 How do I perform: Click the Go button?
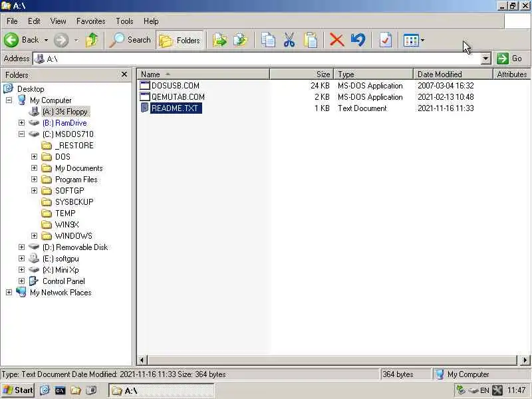click(509, 59)
